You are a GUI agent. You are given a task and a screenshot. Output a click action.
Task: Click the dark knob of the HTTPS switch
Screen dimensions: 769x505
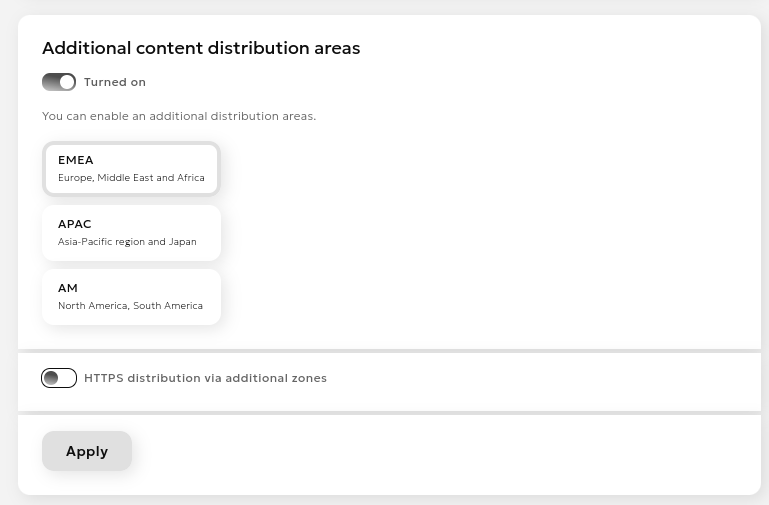click(x=51, y=378)
